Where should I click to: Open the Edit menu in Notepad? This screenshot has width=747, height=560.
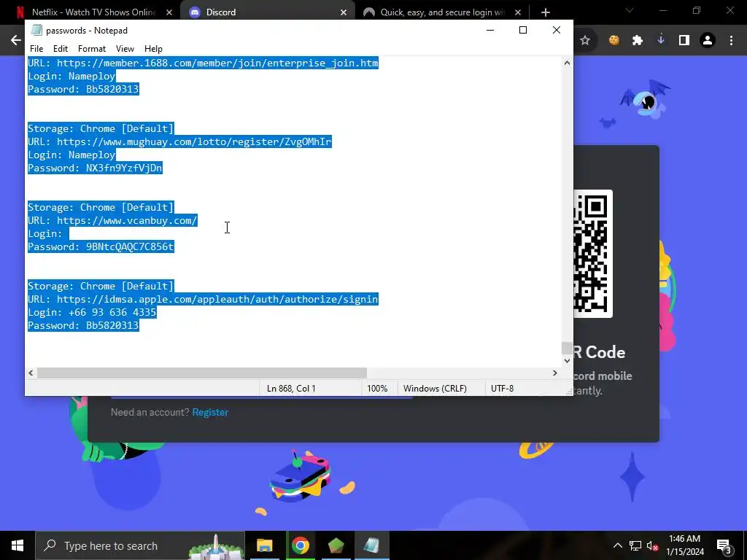60,49
